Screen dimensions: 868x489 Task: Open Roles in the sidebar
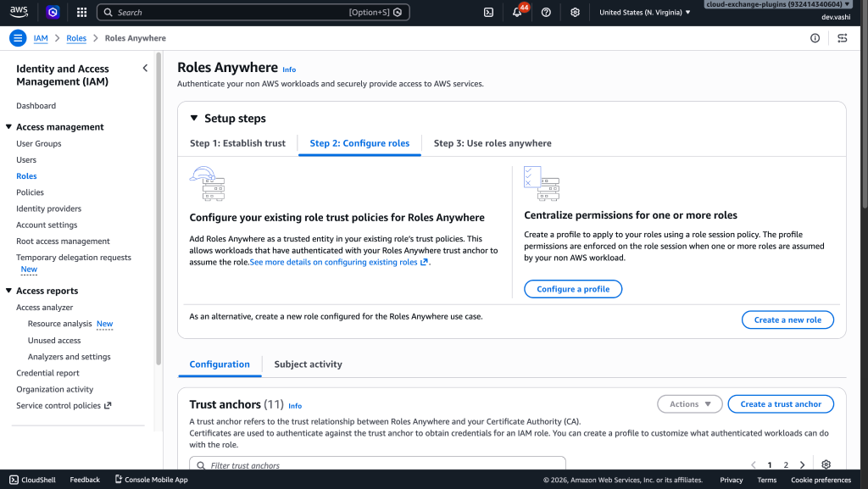[x=26, y=176]
